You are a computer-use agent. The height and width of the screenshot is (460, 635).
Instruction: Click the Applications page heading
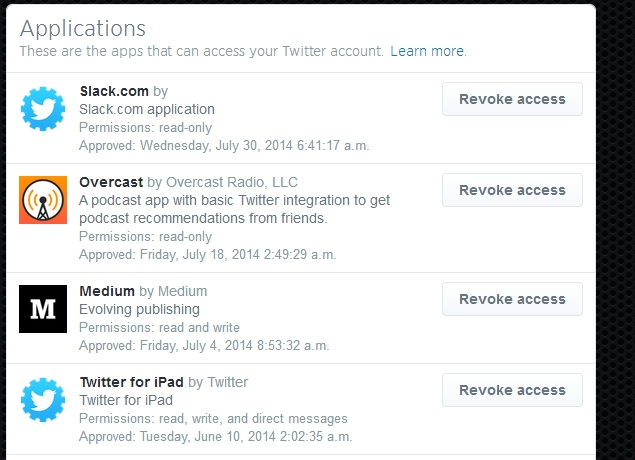[83, 28]
